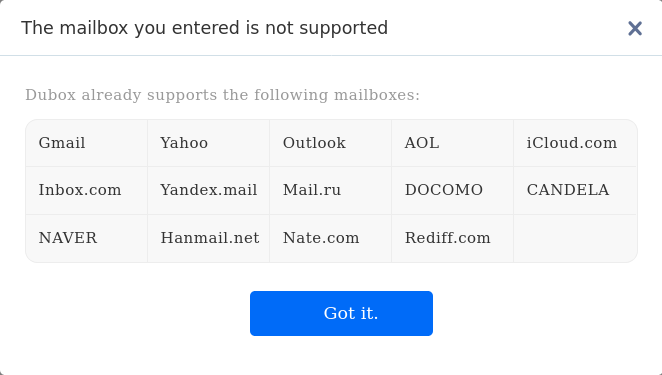Select the Gmail cell
Image resolution: width=662 pixels, height=375 pixels.
pyautogui.click(x=87, y=143)
